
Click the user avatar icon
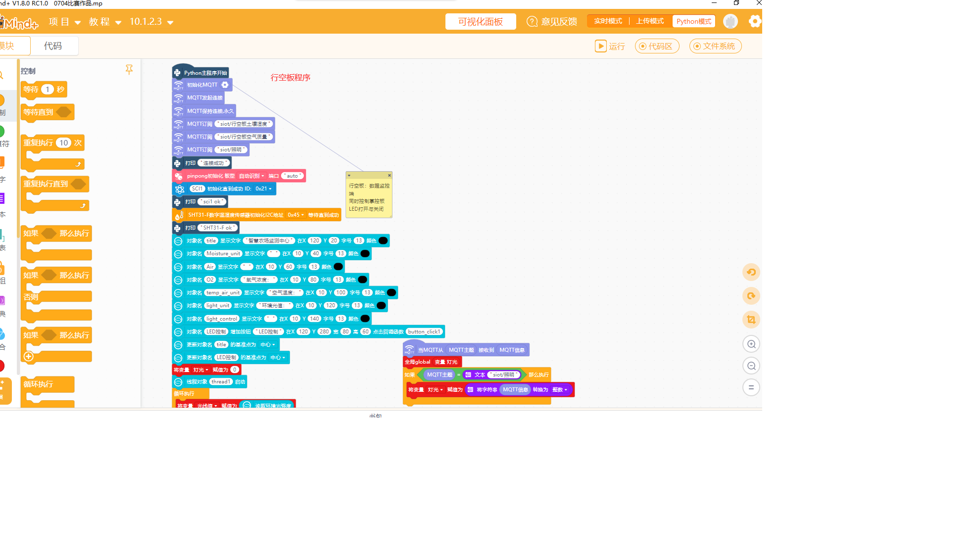point(731,21)
